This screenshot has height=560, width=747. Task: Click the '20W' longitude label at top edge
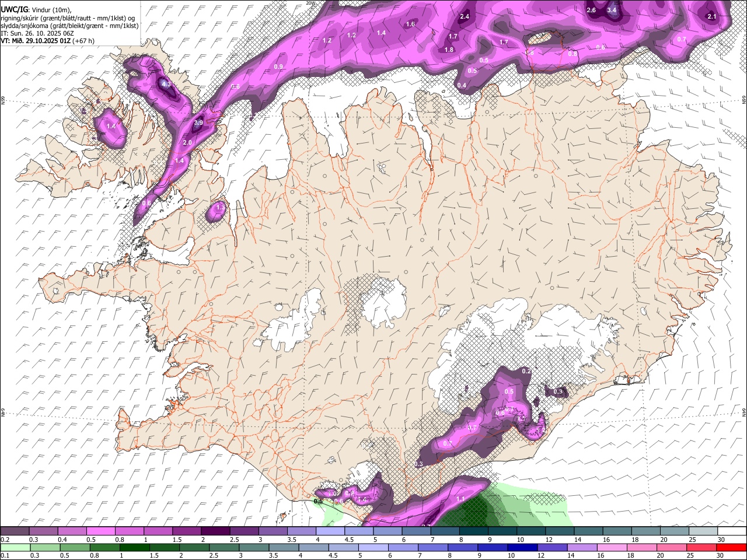[311, 3]
